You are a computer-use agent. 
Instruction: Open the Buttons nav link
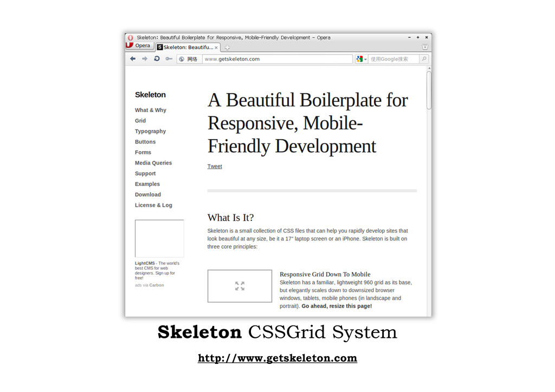[145, 142]
